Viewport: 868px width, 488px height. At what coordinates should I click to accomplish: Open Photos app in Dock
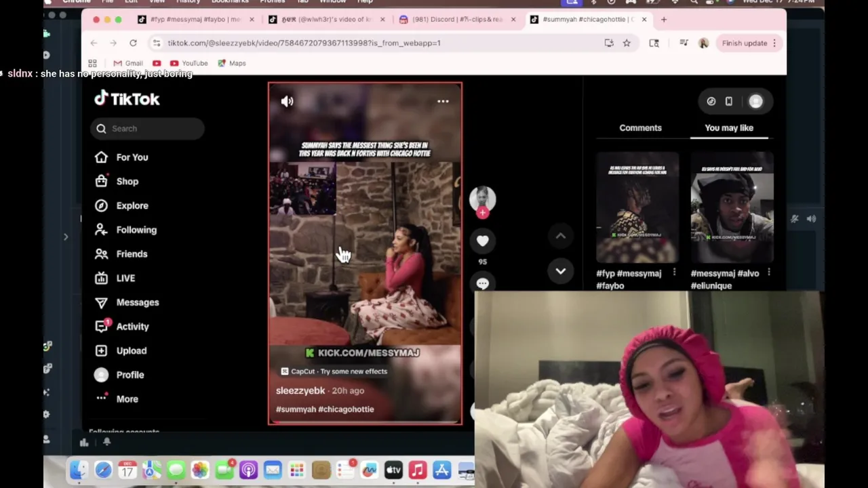(200, 470)
